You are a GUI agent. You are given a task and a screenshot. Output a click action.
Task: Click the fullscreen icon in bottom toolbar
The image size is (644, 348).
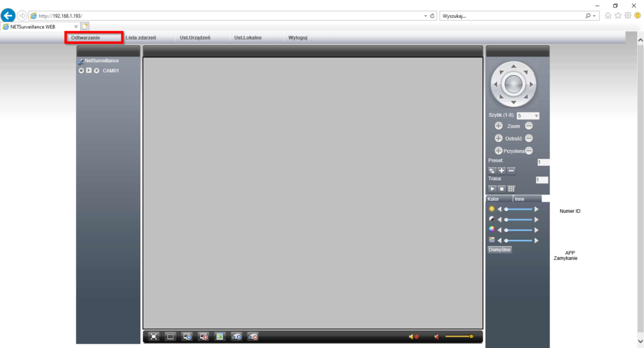click(x=154, y=337)
